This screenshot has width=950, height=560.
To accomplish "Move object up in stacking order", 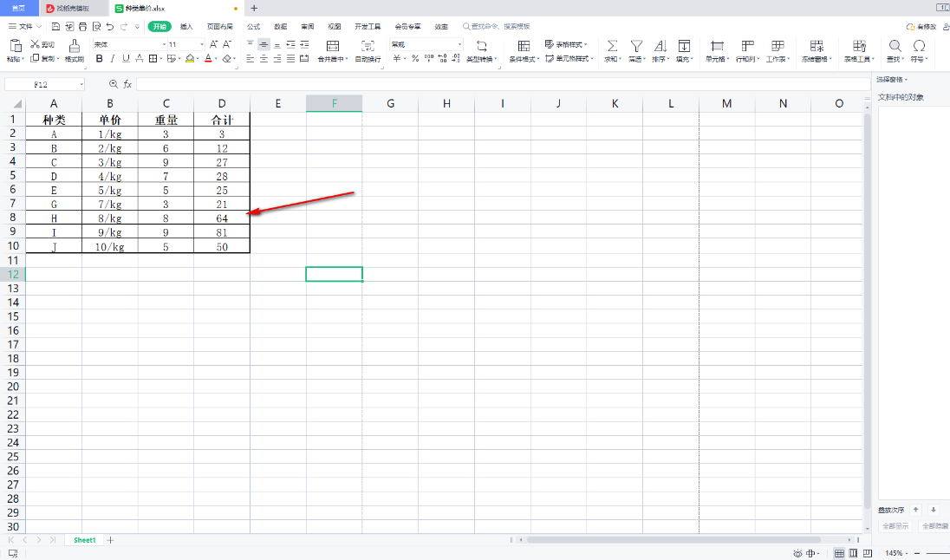I will coord(916,510).
